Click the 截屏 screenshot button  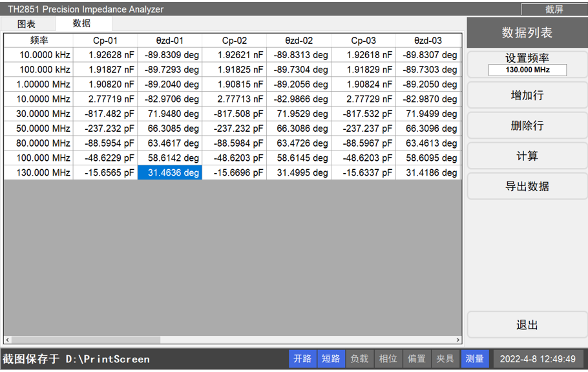(554, 9)
